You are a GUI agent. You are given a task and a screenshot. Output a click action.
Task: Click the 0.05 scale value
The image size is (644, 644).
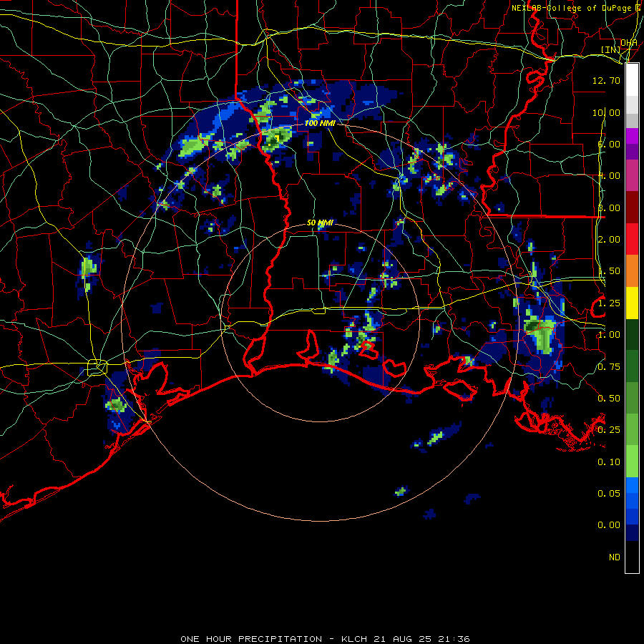(x=609, y=493)
